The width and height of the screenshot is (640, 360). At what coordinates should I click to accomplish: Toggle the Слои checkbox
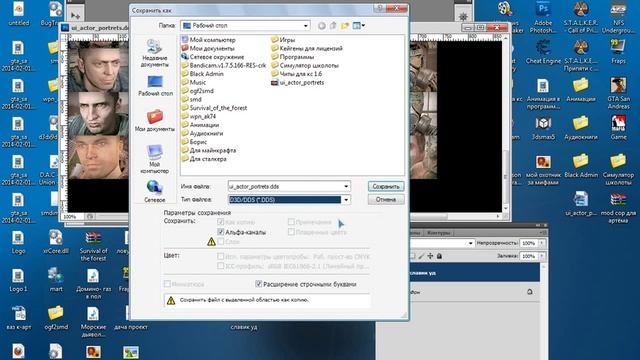coord(221,242)
